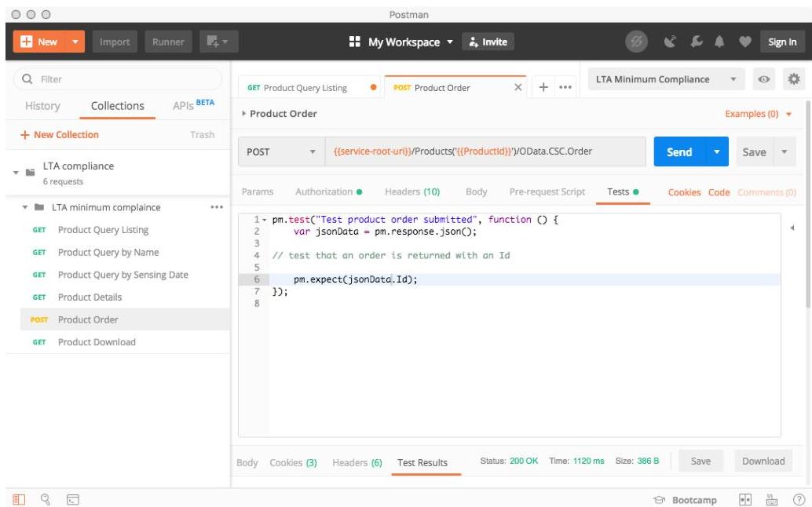
Task: Click the My Workspace grid icon
Action: click(355, 42)
